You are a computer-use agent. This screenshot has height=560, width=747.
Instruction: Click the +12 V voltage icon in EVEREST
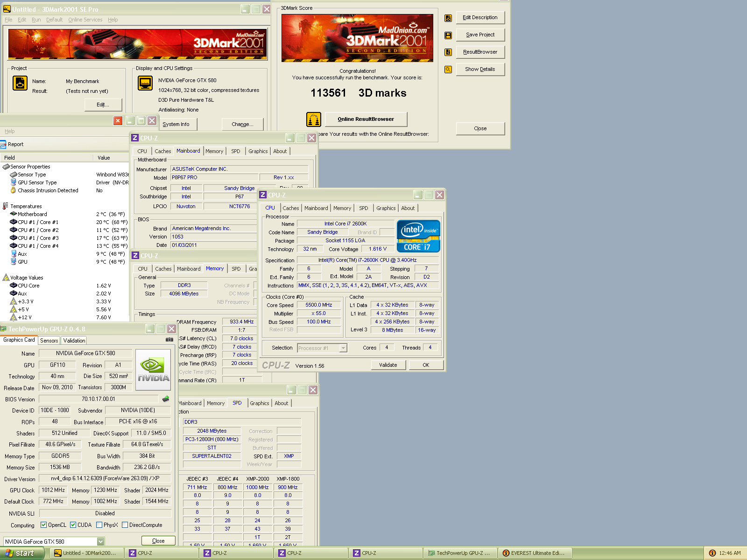(x=13, y=317)
